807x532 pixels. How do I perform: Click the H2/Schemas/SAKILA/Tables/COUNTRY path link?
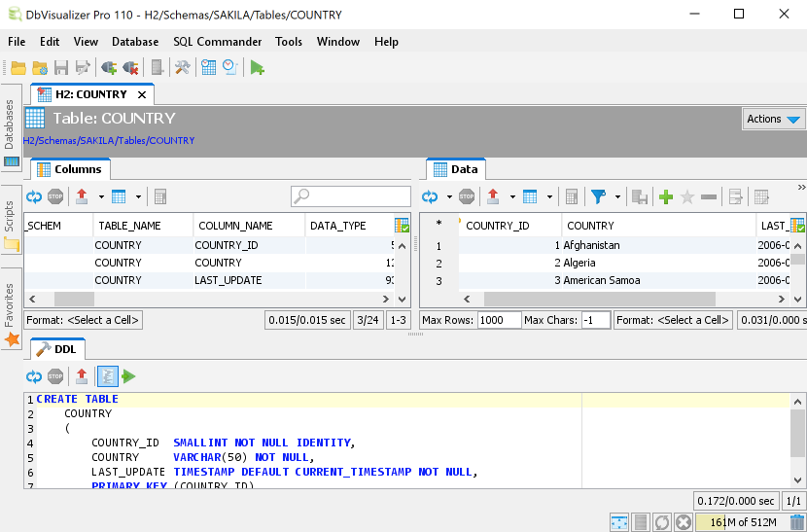click(x=109, y=141)
